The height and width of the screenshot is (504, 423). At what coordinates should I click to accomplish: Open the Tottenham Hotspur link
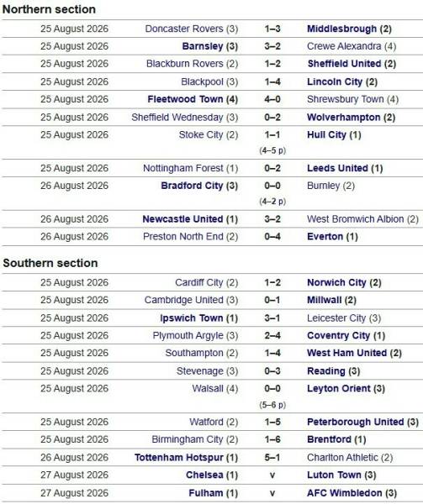tap(179, 458)
